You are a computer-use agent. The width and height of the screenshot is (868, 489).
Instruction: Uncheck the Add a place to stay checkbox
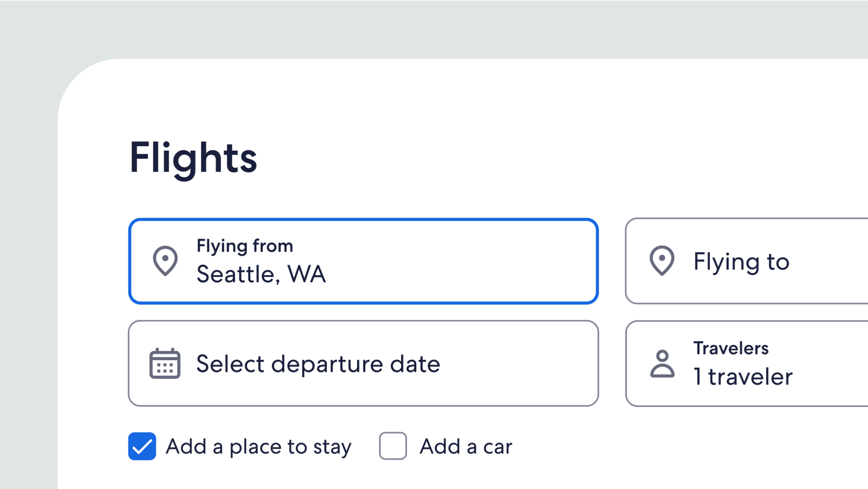click(x=142, y=446)
